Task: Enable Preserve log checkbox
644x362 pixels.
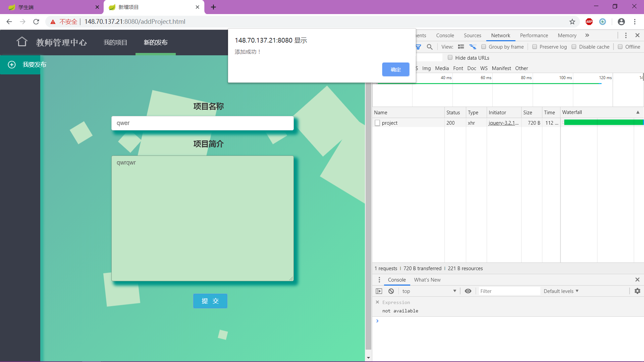Action: [535, 47]
